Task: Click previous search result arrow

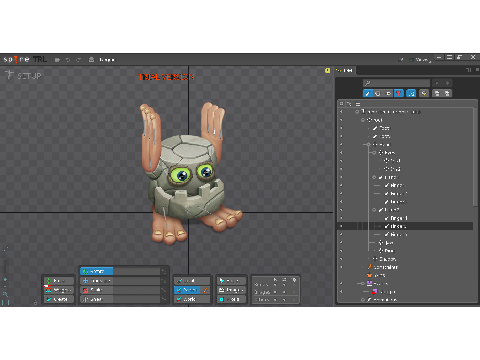Action: point(437,83)
